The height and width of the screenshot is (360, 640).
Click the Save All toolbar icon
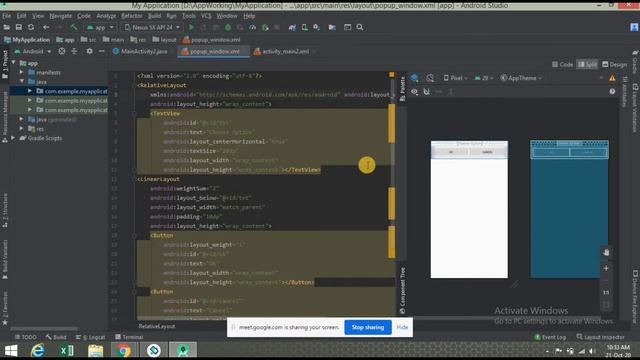19,27
